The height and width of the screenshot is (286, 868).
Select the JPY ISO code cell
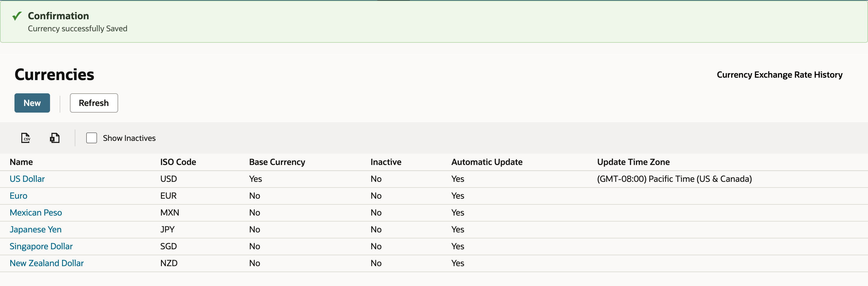[168, 229]
